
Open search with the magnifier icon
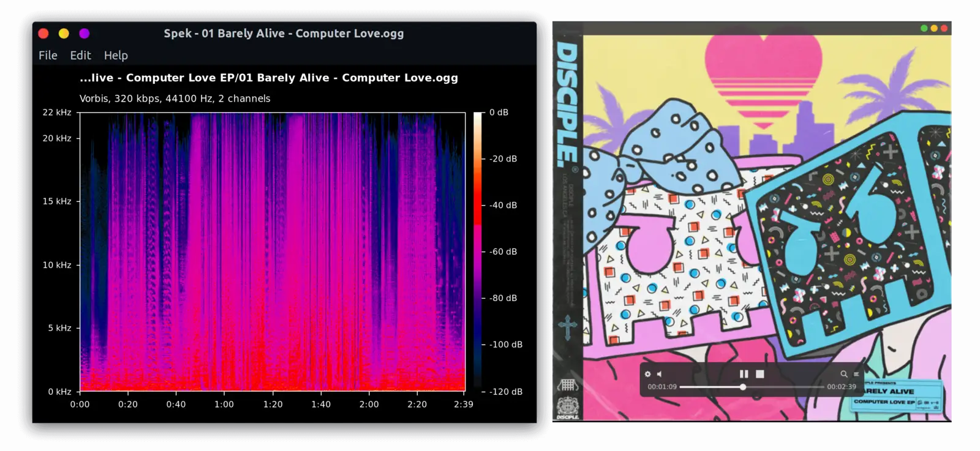pyautogui.click(x=844, y=374)
